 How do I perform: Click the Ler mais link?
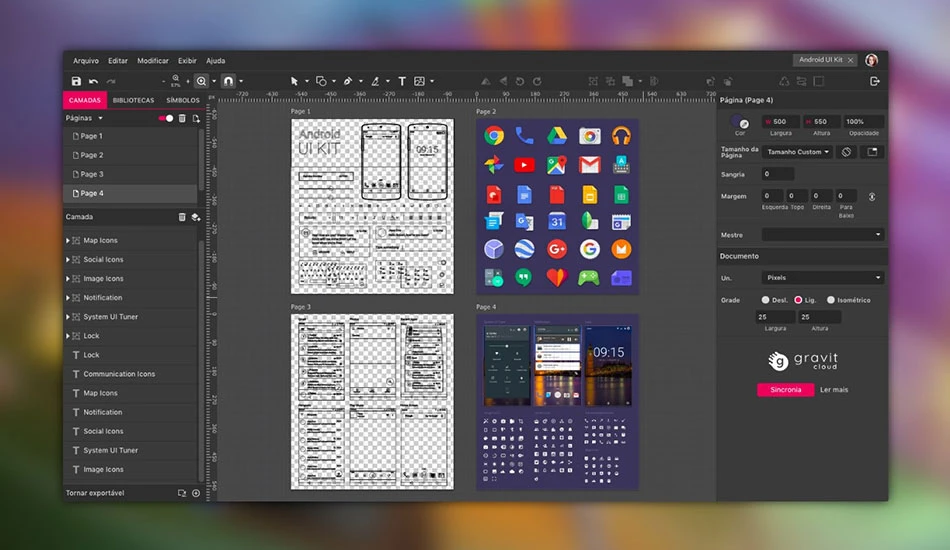click(x=834, y=389)
